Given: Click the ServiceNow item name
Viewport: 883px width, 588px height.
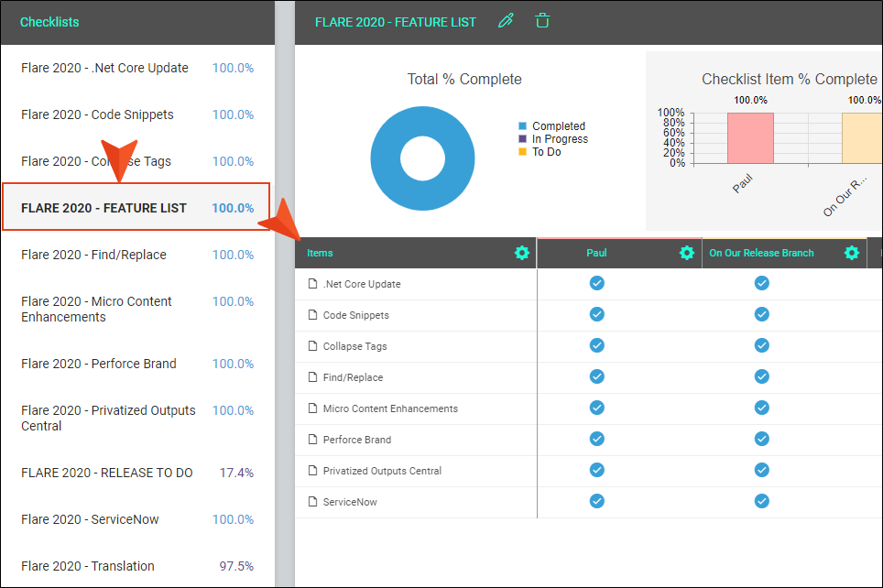Looking at the screenshot, I should point(350,501).
